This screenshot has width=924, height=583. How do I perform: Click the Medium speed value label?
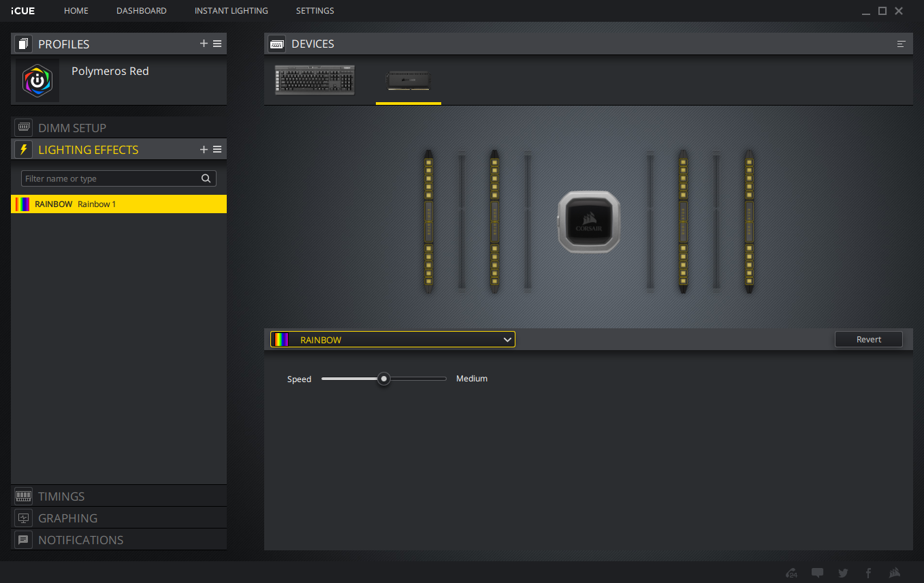point(472,379)
